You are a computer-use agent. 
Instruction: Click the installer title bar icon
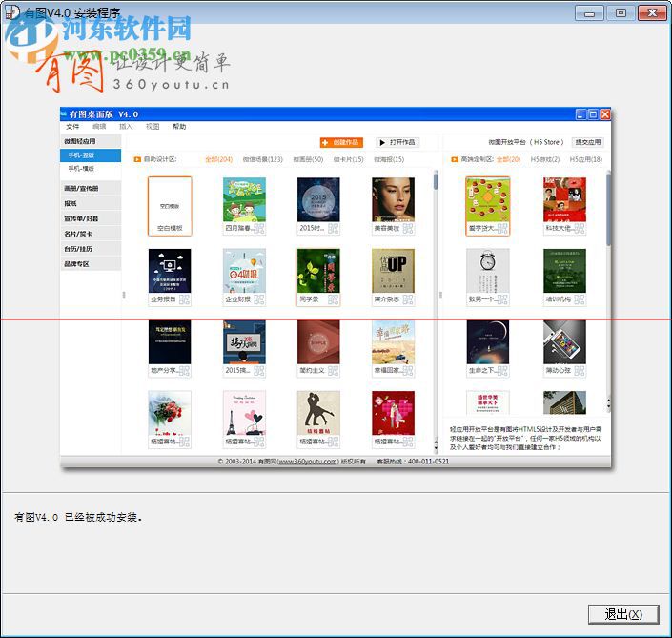click(x=12, y=12)
